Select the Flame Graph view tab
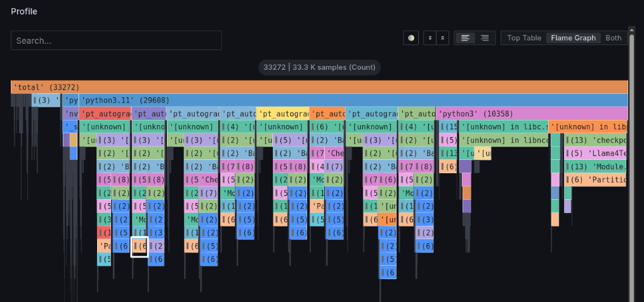The height and width of the screenshot is (302, 644). 574,38
